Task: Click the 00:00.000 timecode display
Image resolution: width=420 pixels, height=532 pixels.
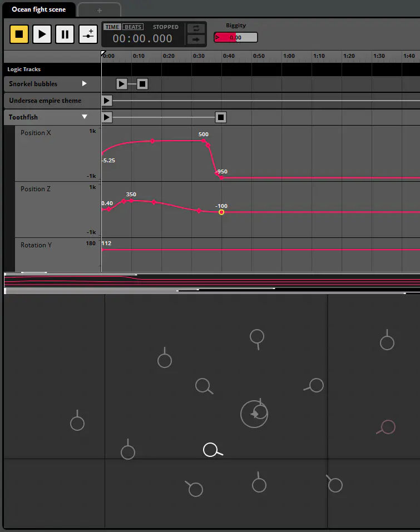Action: (x=142, y=38)
